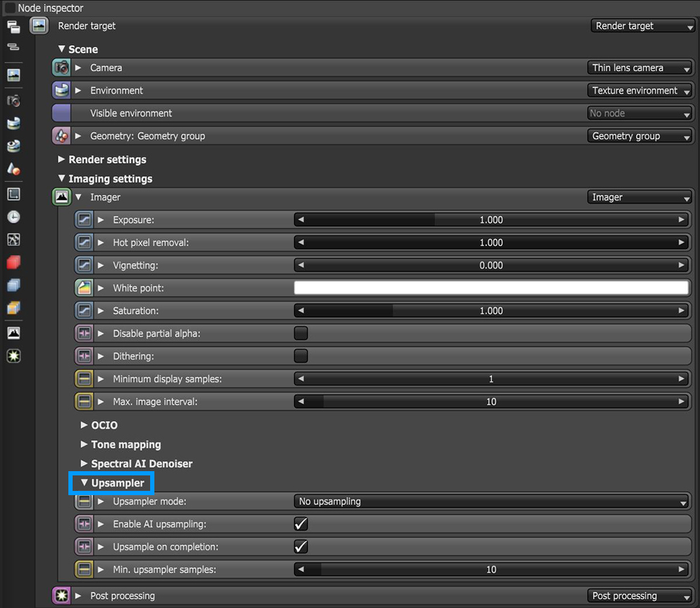Click the Imager node icon in Imaging settings
Viewport: 700px width, 608px height.
[x=61, y=197]
